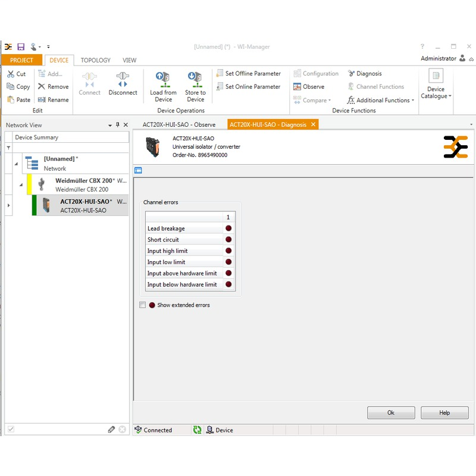Screen dimensions: 476x476
Task: Open the Compare dropdown
Action: pyautogui.click(x=312, y=100)
